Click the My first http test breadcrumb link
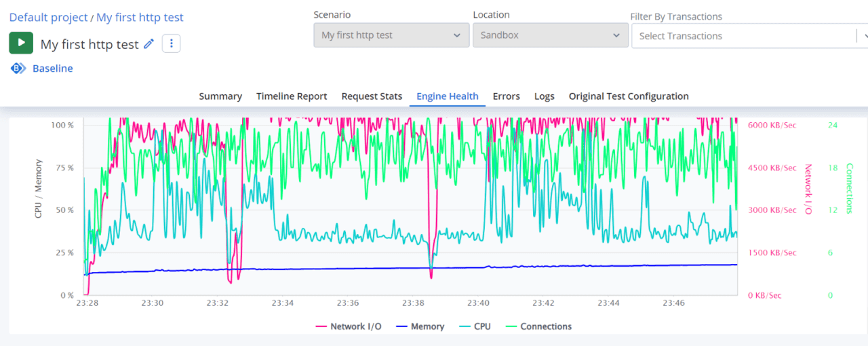Image resolution: width=868 pixels, height=346 pixels. (x=140, y=18)
